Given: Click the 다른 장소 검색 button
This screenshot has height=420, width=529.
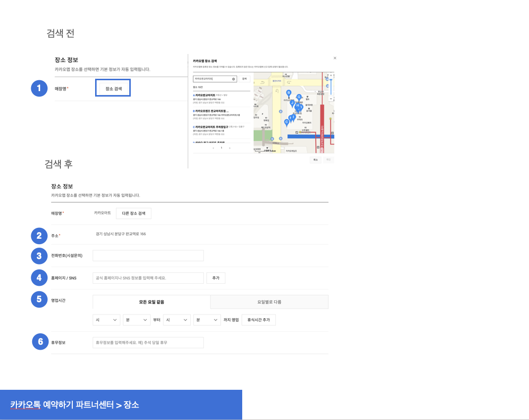Looking at the screenshot, I should (134, 213).
